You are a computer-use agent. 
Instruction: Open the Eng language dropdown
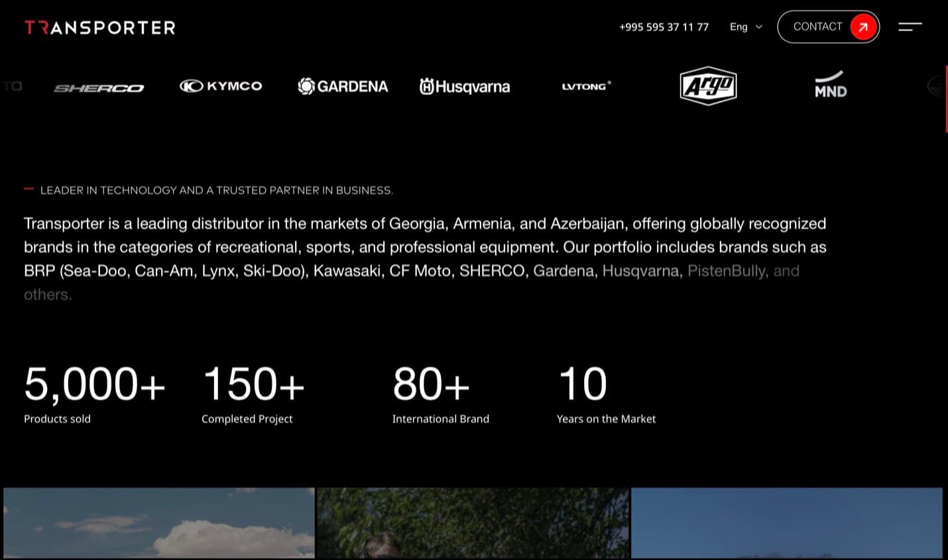[746, 27]
